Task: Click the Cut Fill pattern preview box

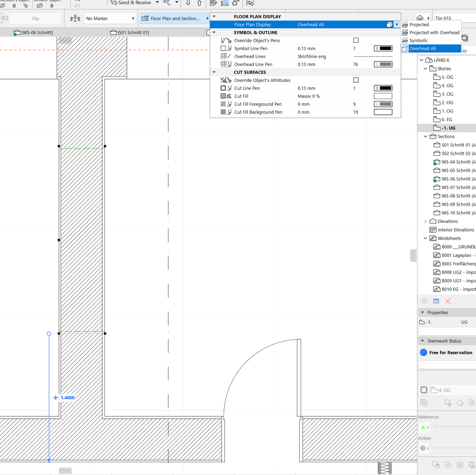Action: click(383, 96)
